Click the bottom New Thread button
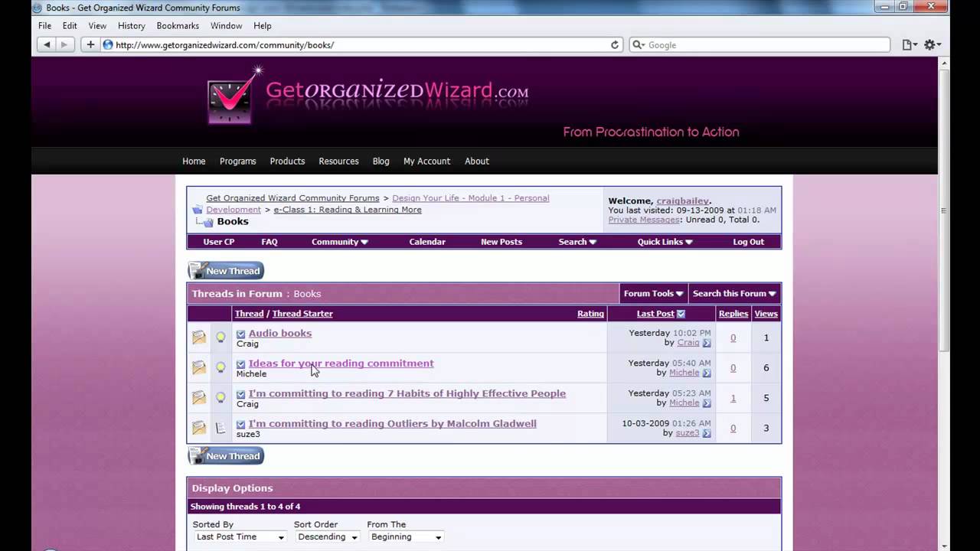 [226, 456]
